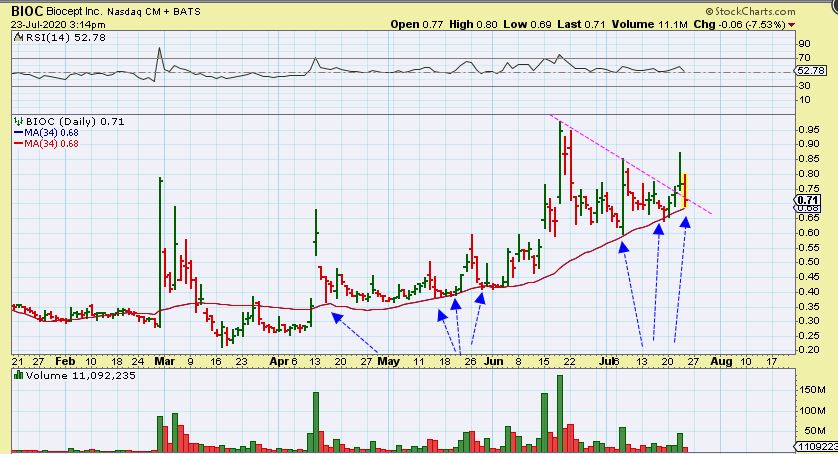Image resolution: width=838 pixels, height=454 pixels.
Task: Click the timestamp 23-Jul-2020 3:14pm
Action: point(58,25)
